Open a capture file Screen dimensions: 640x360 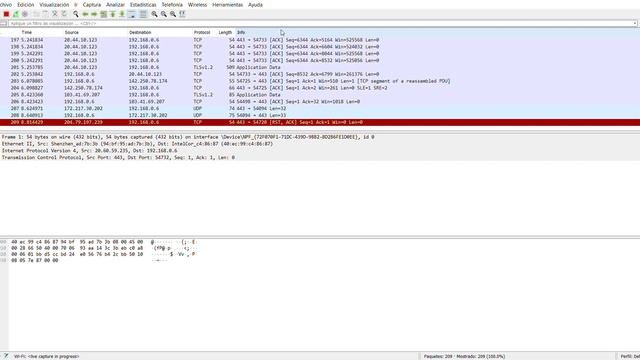pos(36,14)
